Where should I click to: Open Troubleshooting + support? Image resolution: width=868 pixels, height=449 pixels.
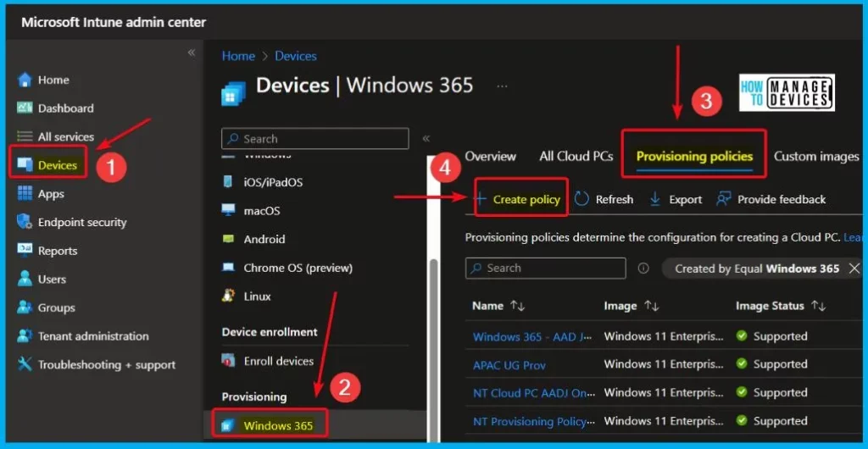(97, 365)
